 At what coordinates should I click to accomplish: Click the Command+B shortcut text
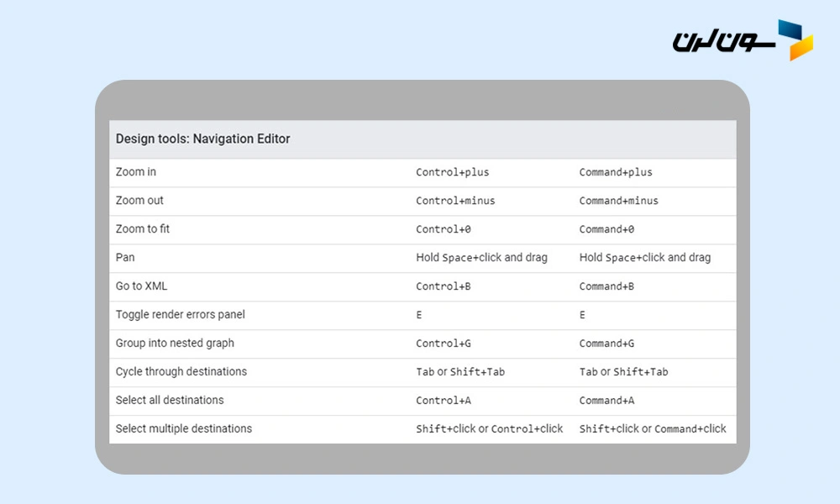click(606, 286)
